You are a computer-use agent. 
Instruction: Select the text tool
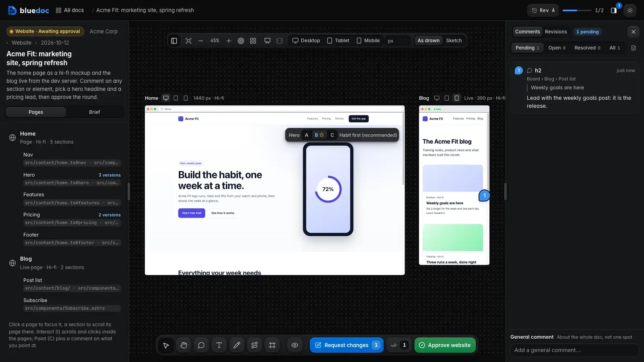point(219,345)
